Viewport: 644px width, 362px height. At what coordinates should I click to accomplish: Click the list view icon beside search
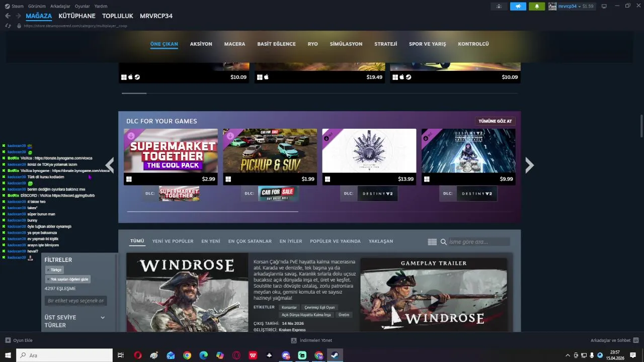click(x=432, y=242)
